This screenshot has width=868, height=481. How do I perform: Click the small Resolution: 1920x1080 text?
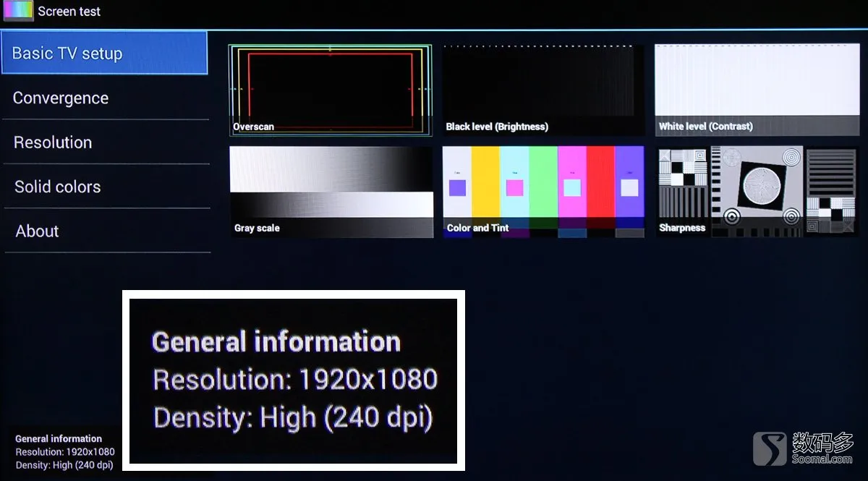click(65, 452)
